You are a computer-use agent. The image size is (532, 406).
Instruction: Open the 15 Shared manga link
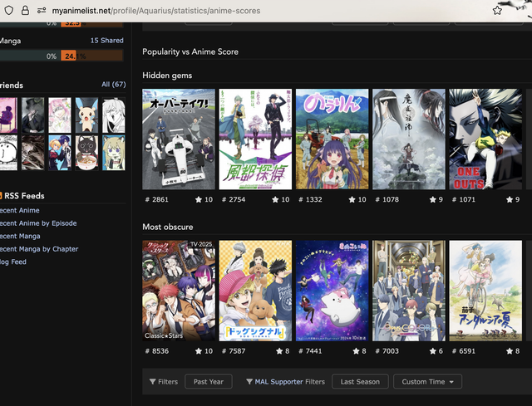click(106, 41)
